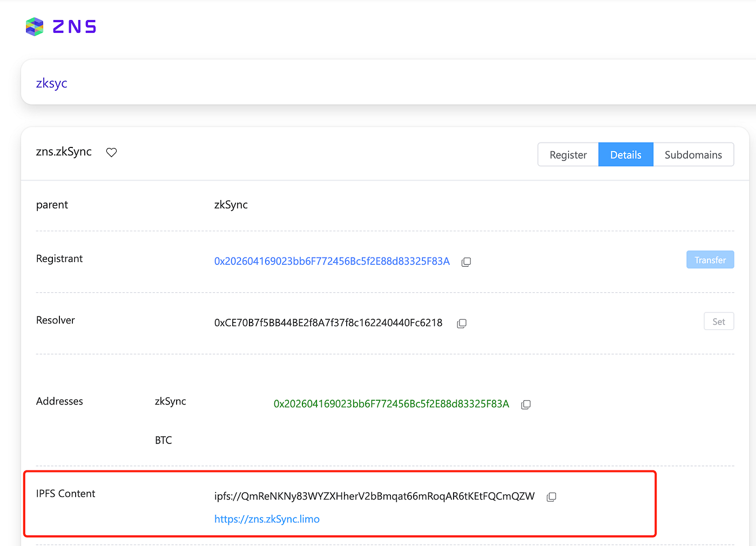Click the ZNS wordmark text
This screenshot has height=546, width=756.
(x=75, y=26)
